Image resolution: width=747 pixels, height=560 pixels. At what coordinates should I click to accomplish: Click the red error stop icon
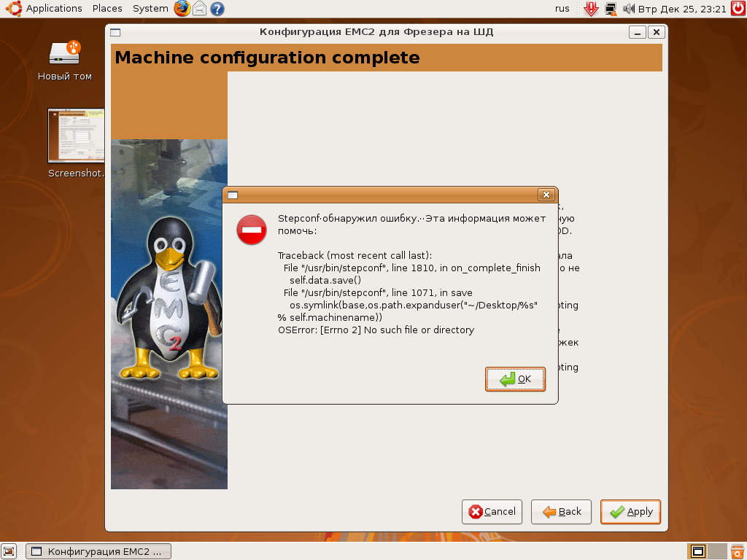pos(252,230)
